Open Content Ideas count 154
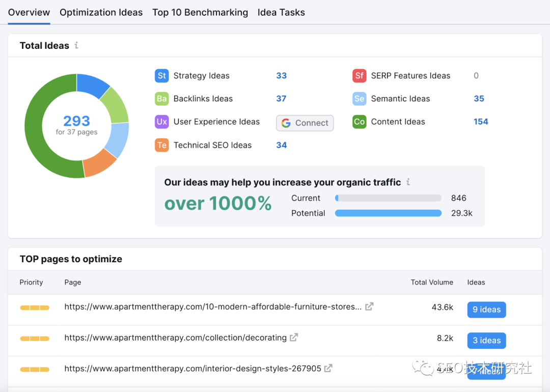This screenshot has width=550, height=392. (x=481, y=122)
